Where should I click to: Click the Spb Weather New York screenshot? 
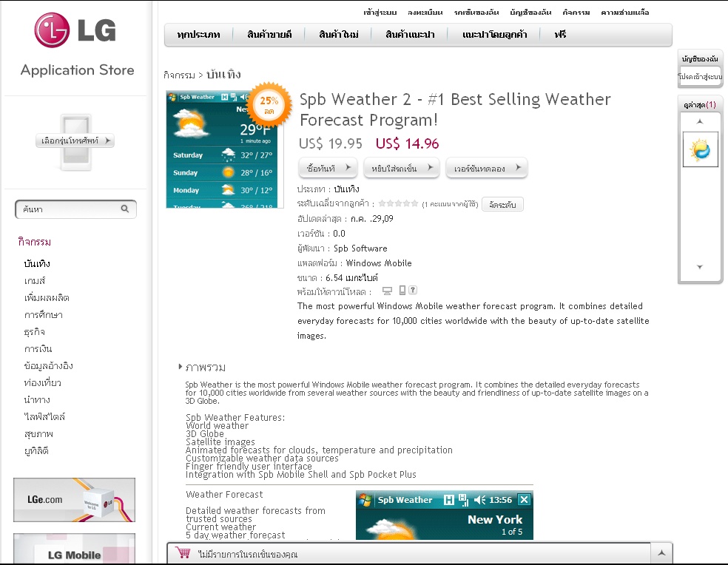tap(445, 515)
